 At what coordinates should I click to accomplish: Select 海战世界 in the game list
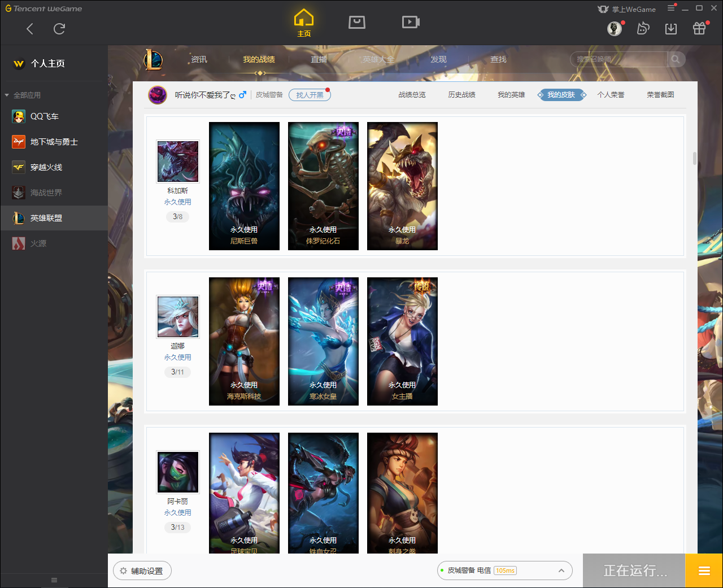coord(54,193)
